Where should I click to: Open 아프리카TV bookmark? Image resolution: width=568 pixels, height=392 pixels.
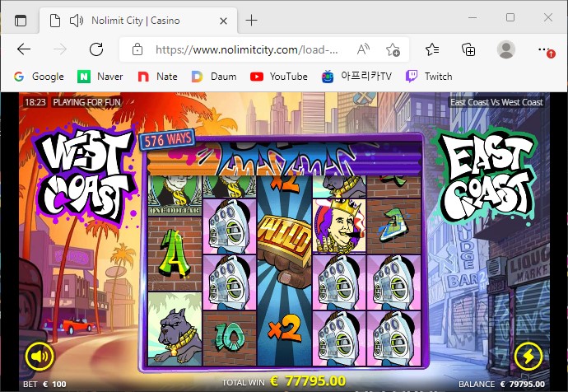pyautogui.click(x=356, y=77)
